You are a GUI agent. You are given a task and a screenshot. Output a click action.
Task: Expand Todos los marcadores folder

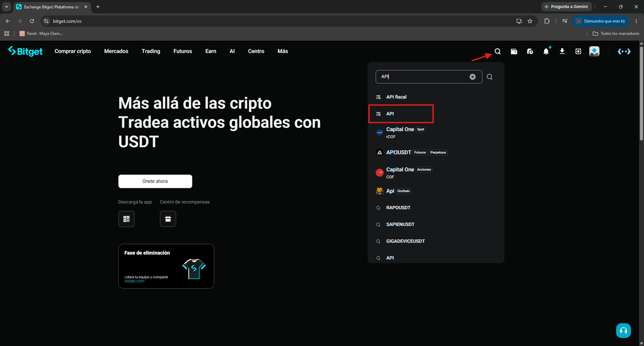[616, 33]
